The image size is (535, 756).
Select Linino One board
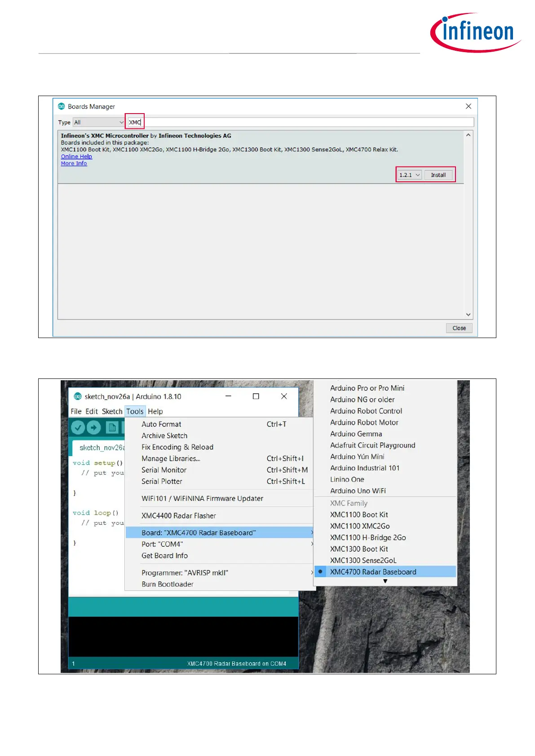point(385,480)
